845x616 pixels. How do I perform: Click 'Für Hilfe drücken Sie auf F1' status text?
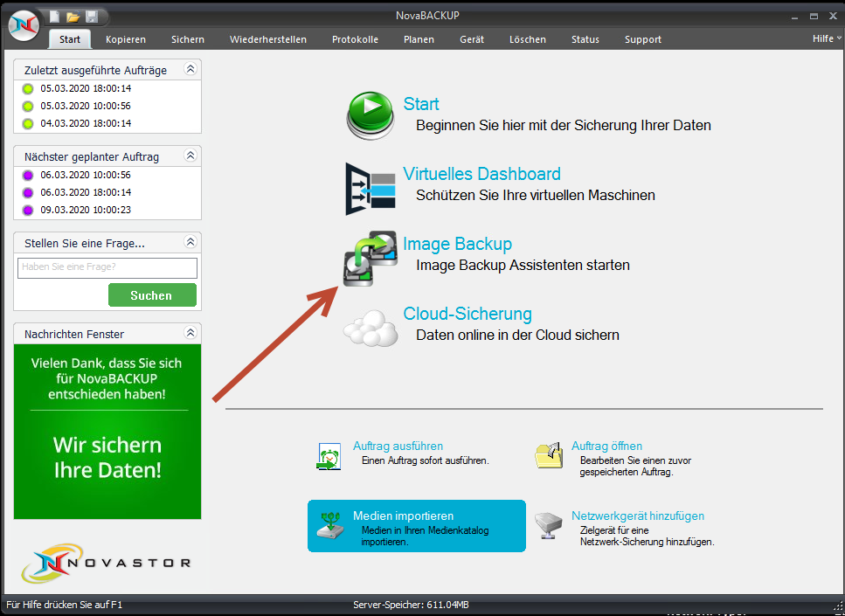click(x=64, y=605)
